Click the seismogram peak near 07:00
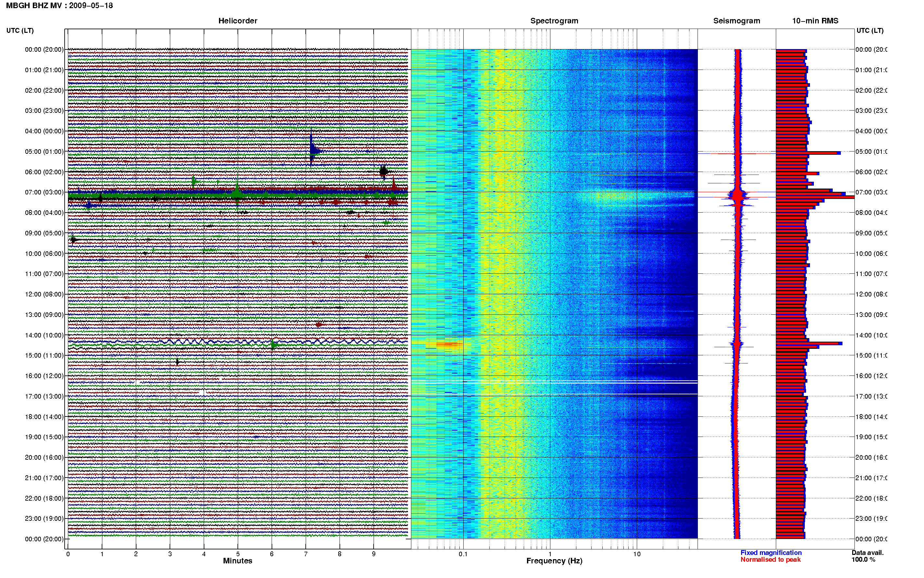This screenshot has width=924, height=578. coord(737,195)
